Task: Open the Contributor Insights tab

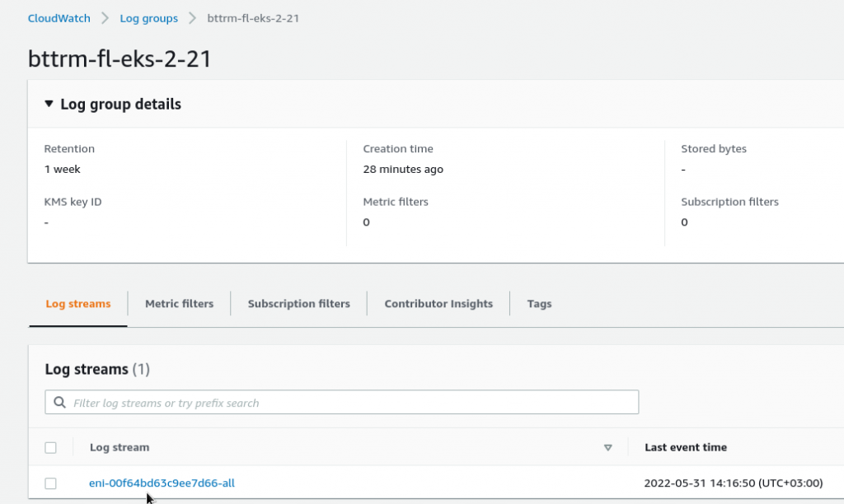Action: (x=438, y=303)
